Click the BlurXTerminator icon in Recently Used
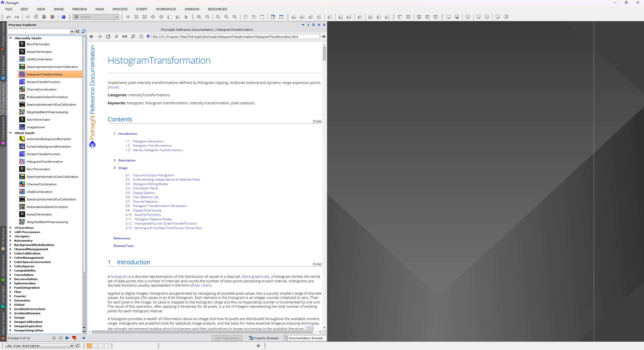 22,44
